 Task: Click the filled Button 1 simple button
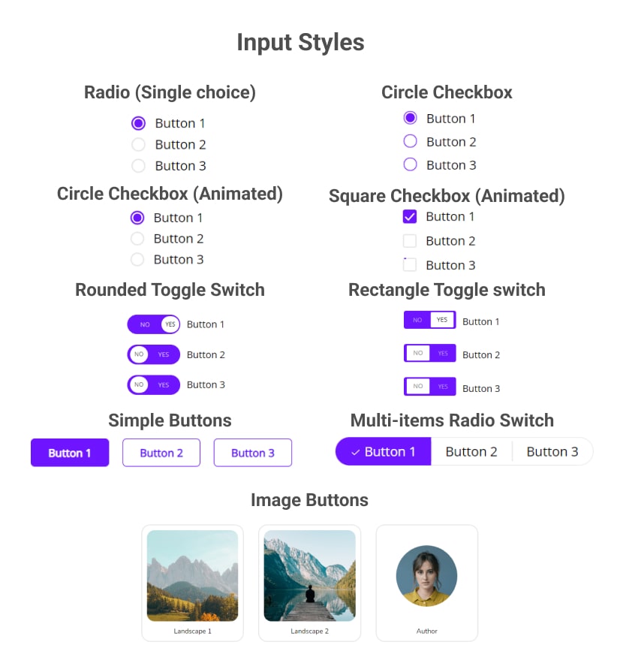point(70,453)
